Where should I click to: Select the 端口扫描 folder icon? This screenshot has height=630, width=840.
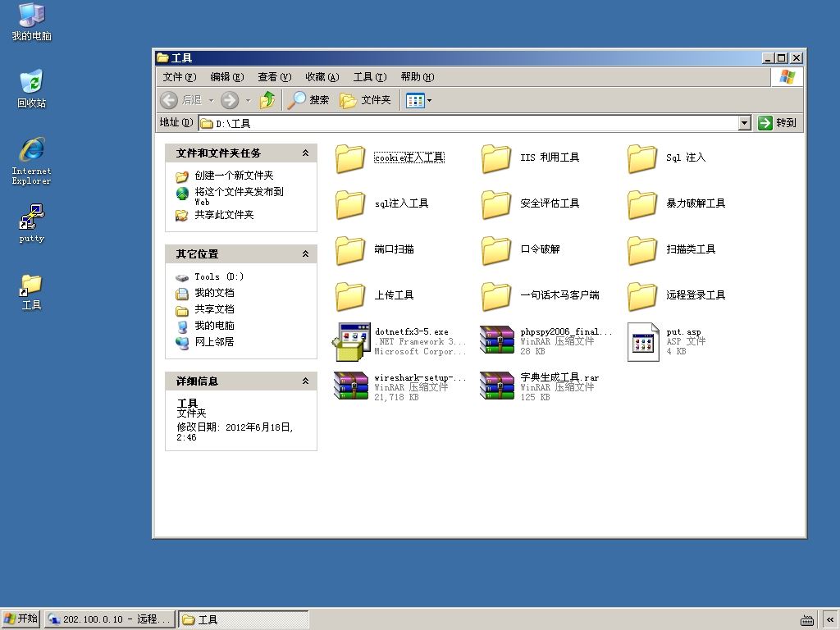(350, 251)
